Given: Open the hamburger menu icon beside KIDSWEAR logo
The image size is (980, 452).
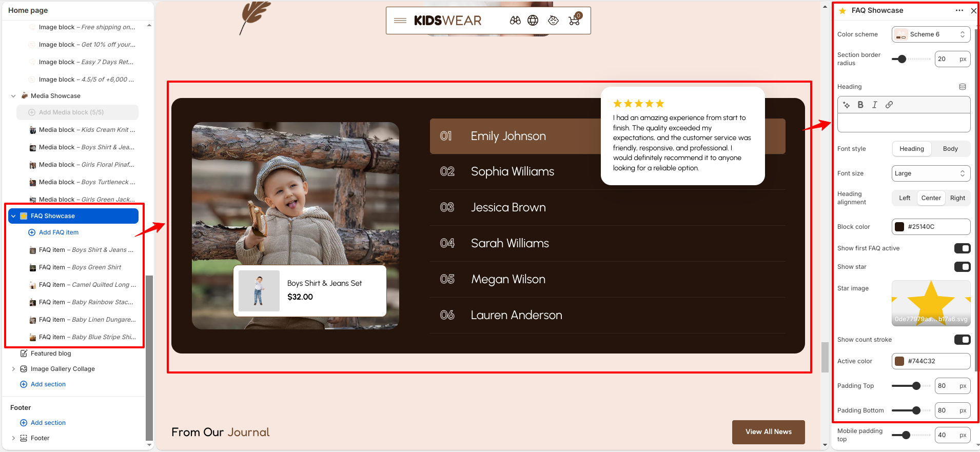Looking at the screenshot, I should point(400,21).
